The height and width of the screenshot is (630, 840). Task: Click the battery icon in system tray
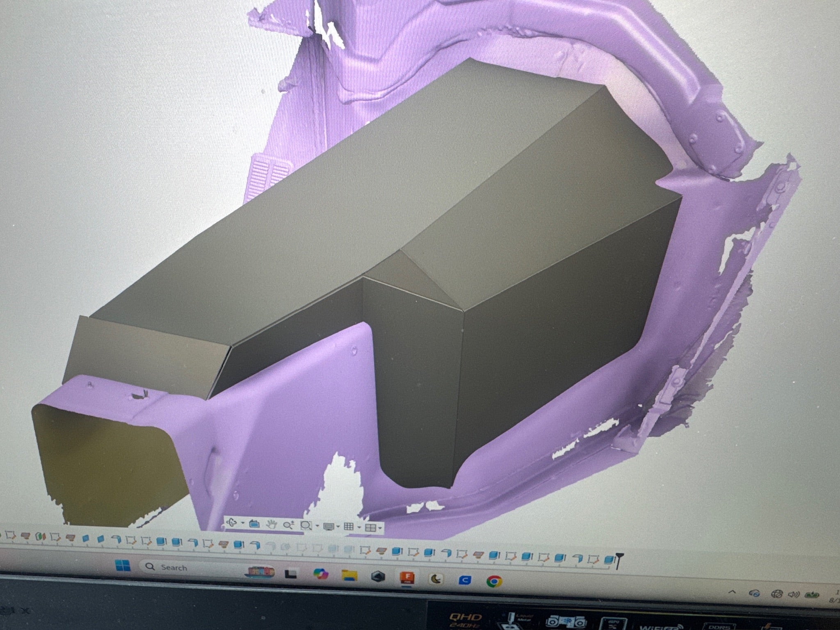[x=812, y=595]
